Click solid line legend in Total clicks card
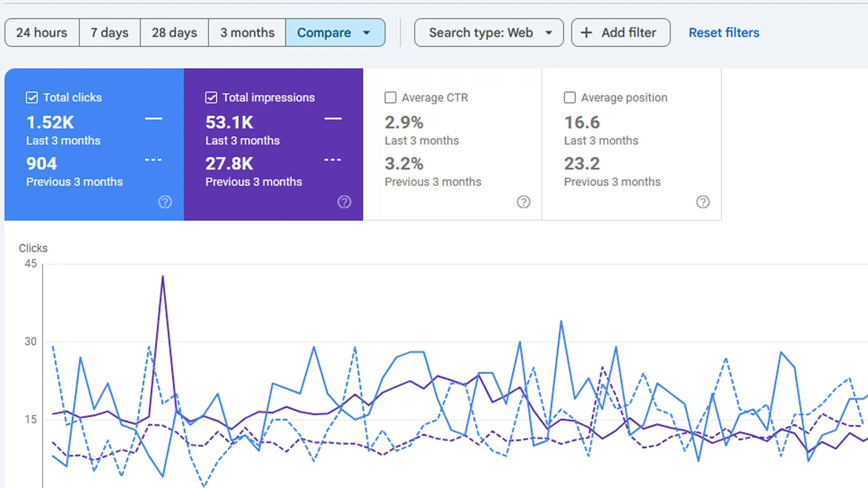Viewport: 868px width, 488px height. click(154, 119)
